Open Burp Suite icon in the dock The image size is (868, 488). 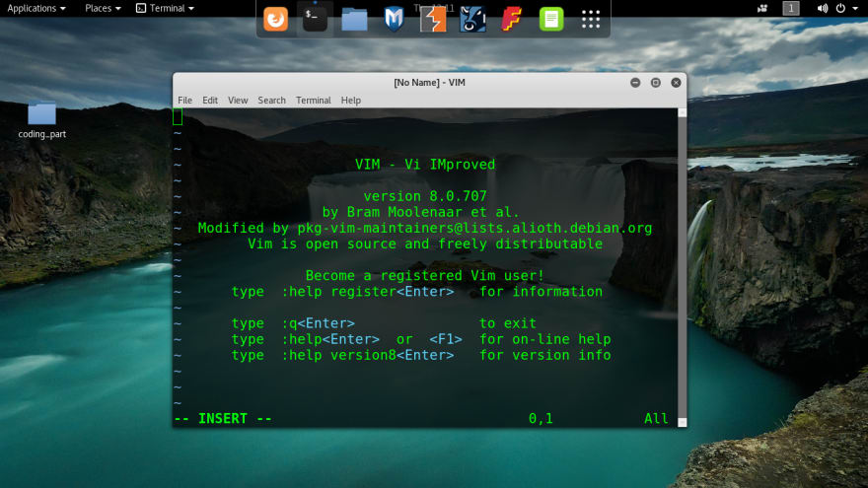click(x=433, y=20)
